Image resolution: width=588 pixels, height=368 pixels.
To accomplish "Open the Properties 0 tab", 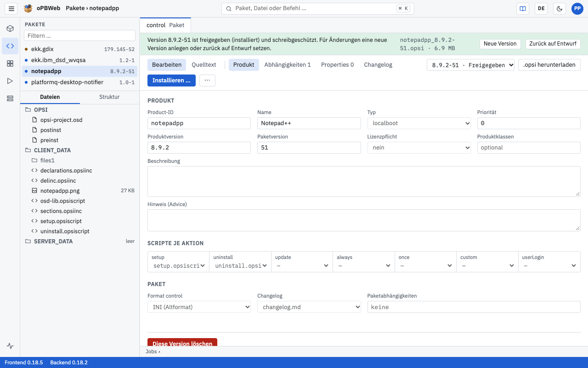I will pos(337,65).
